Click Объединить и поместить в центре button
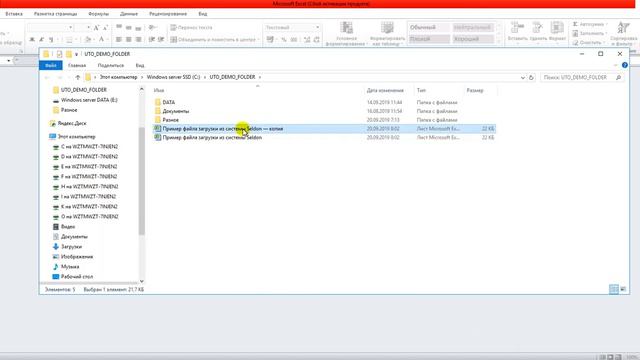640x360 pixels. pos(213,40)
